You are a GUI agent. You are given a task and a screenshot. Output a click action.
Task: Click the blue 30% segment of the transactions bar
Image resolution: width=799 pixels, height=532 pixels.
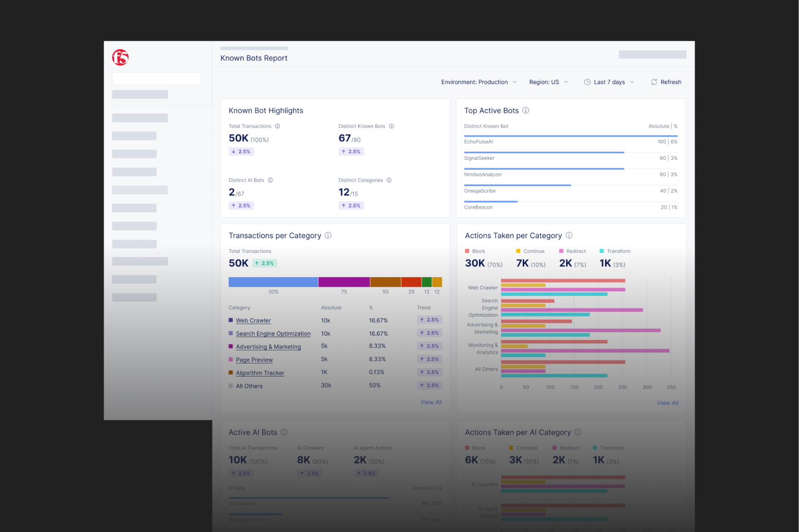coord(273,282)
